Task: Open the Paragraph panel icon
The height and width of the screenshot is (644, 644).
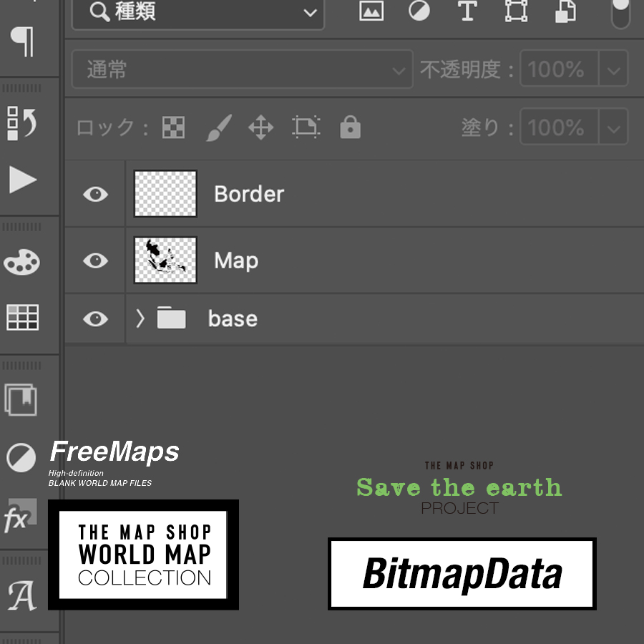Action: [22, 41]
